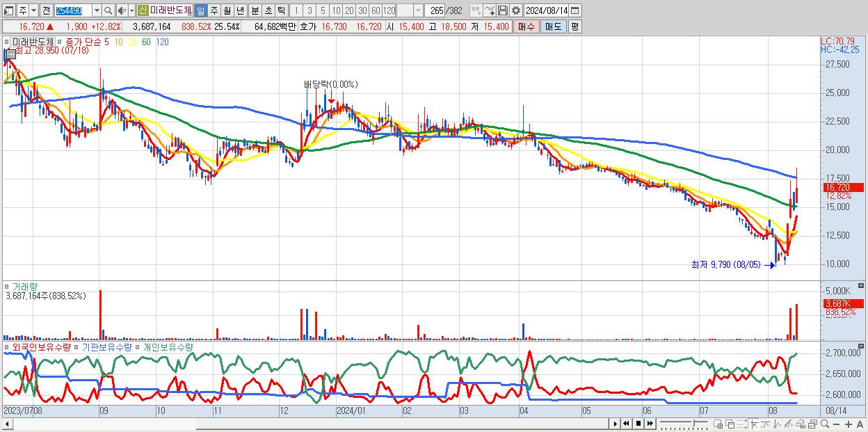Click the play button in chart replay controls

click(616, 424)
